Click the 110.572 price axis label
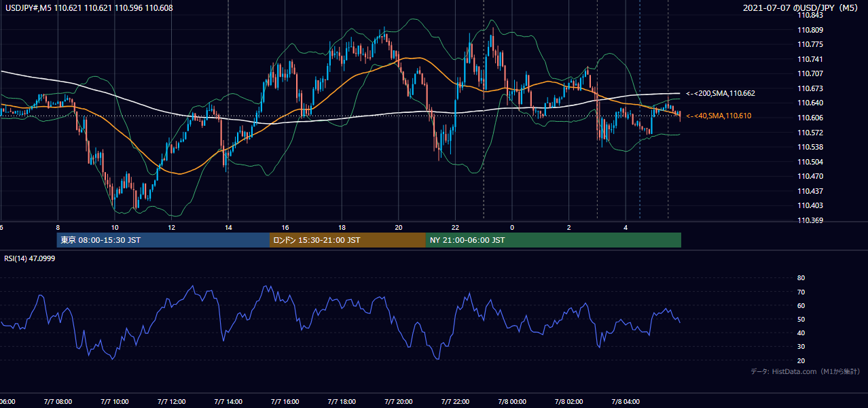This screenshot has width=868, height=408. click(810, 133)
